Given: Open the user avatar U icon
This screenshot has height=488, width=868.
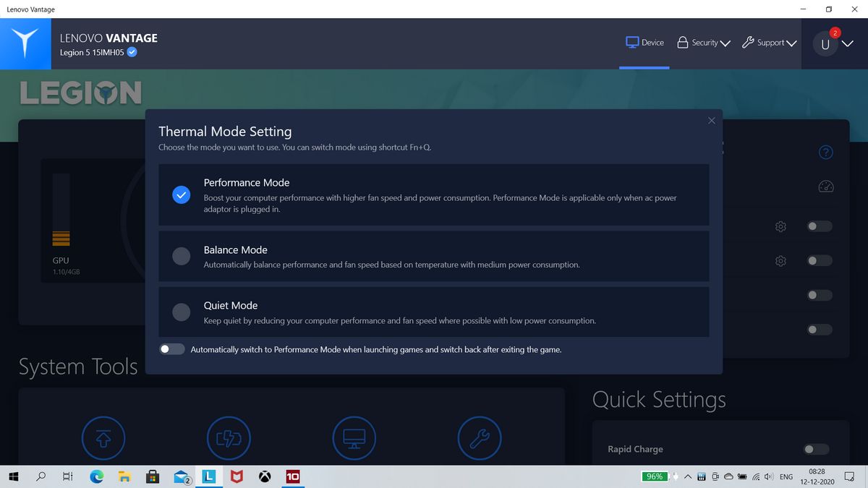Looking at the screenshot, I should tap(825, 44).
